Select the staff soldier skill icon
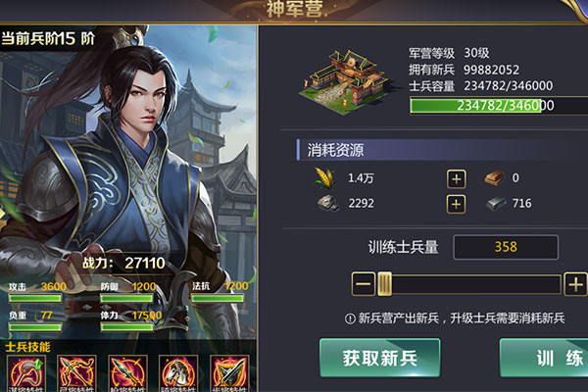588x392 pixels. [x=26, y=373]
